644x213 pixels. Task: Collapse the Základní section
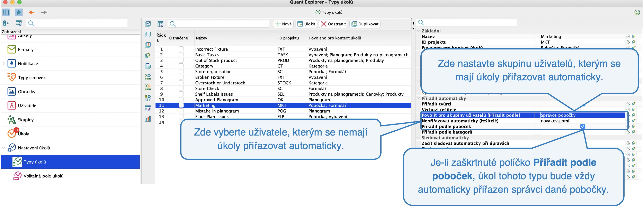point(419,31)
